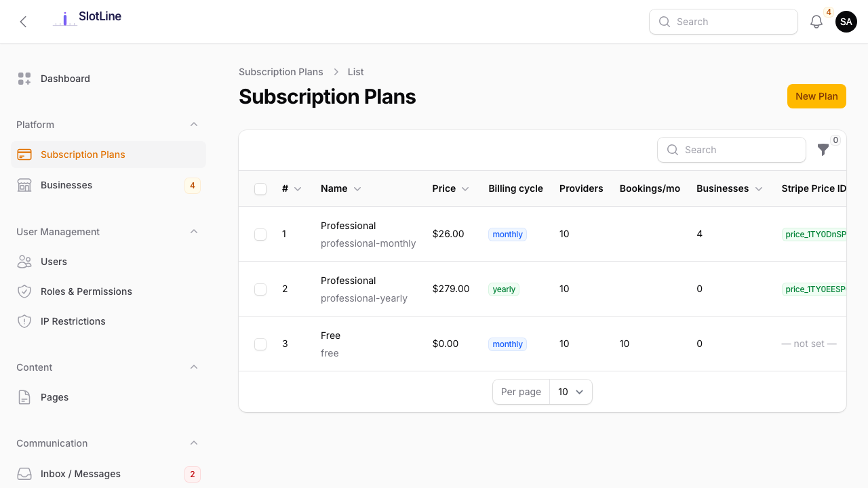Open Businesses sidebar item
This screenshot has height=488, width=868.
[108, 185]
